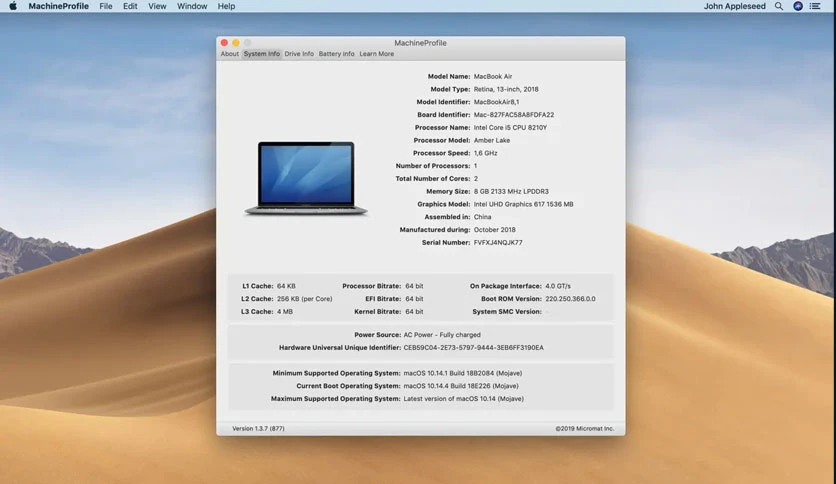Click Board Identifier Mac-827FAC58A8FDFA22

514,115
